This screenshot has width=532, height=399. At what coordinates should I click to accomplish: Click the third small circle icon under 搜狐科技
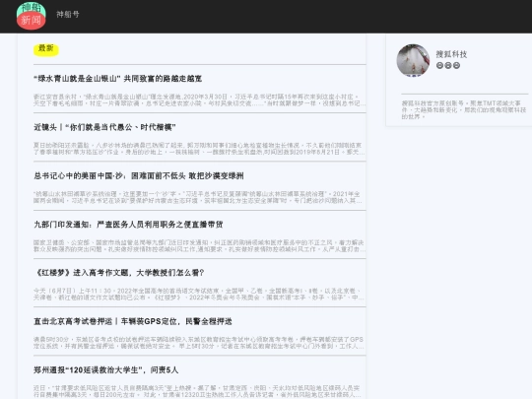[x=457, y=65]
